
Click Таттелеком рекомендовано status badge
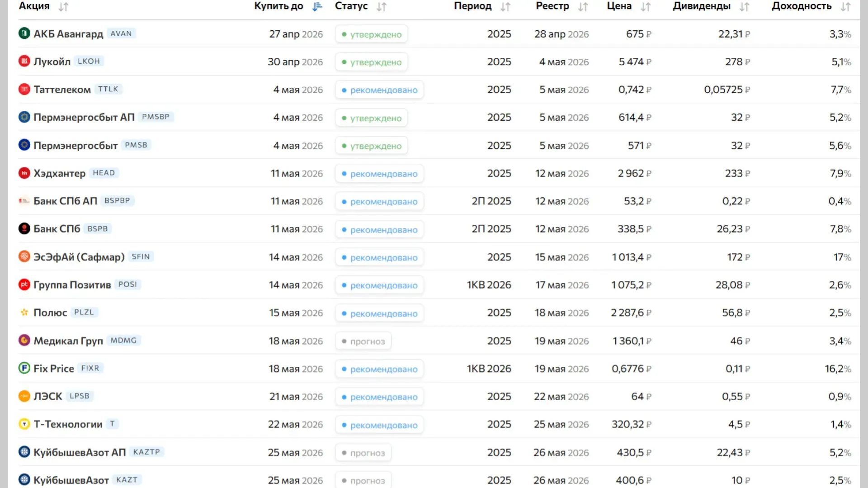click(379, 90)
